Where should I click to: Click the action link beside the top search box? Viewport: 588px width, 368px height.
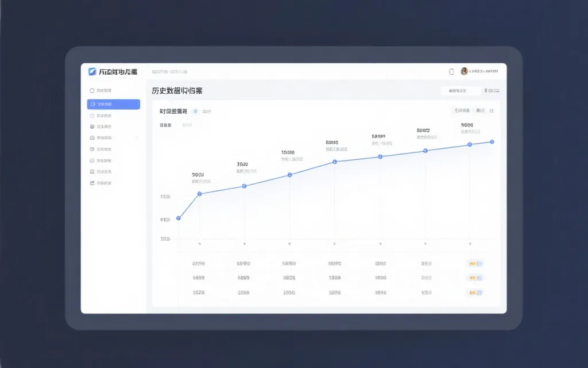[x=493, y=90]
